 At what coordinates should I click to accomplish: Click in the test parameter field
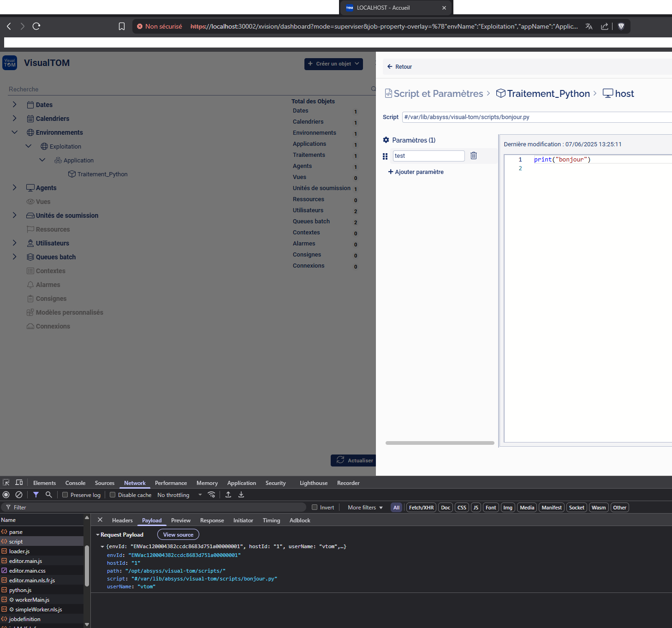pyautogui.click(x=428, y=156)
